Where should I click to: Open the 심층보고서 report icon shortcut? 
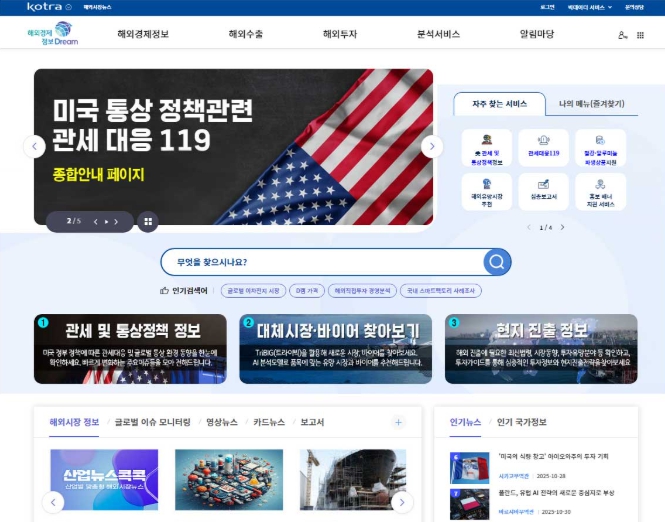pyautogui.click(x=544, y=190)
